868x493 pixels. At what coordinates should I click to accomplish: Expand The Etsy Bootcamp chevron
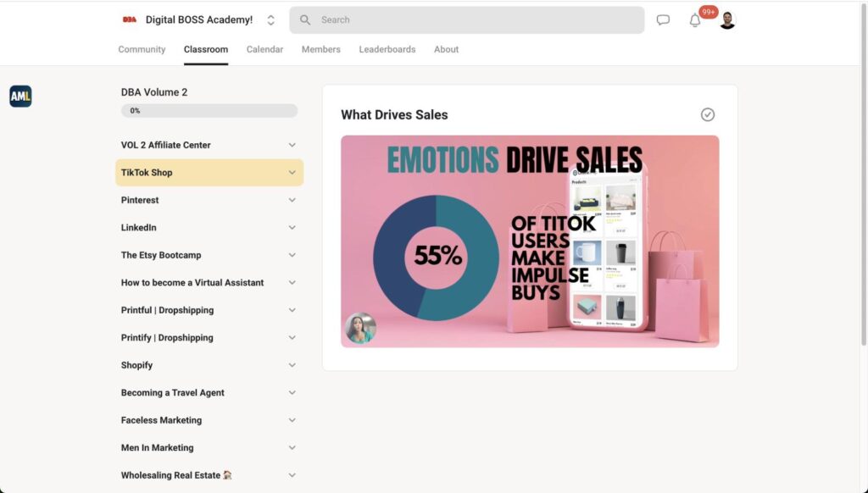(x=292, y=255)
